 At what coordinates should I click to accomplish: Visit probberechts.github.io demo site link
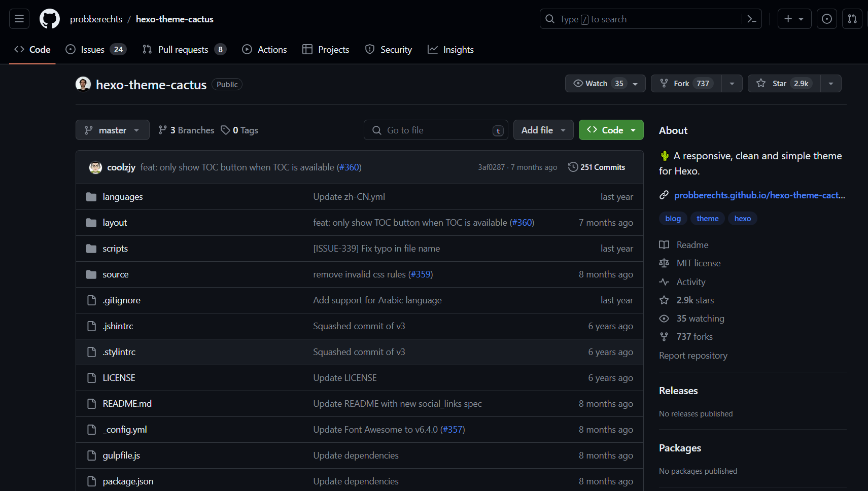click(x=759, y=195)
